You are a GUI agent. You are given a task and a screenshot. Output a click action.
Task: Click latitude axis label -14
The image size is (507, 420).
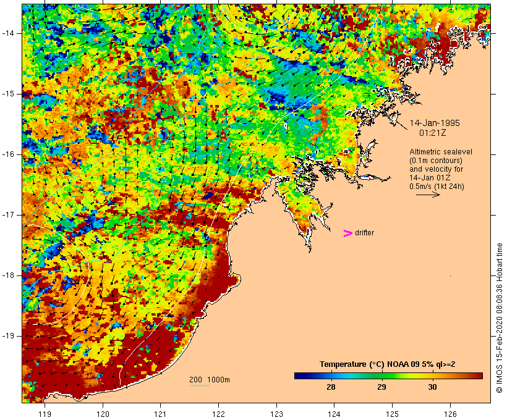[8, 33]
